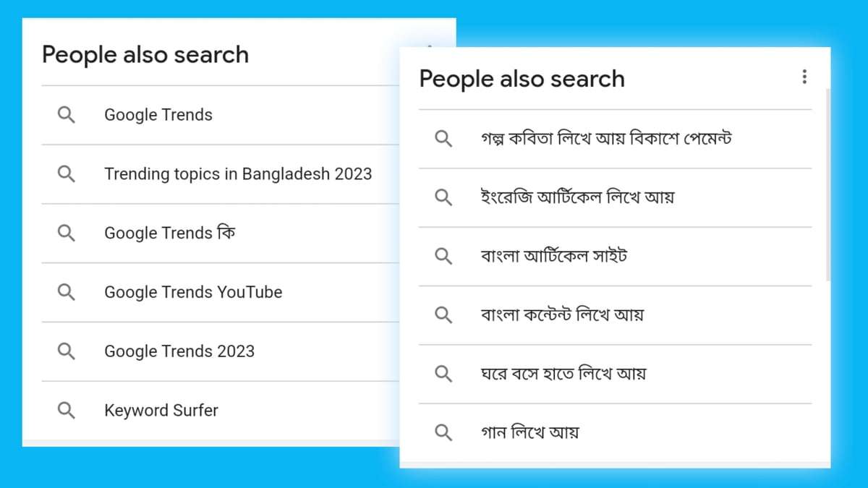Select গল্প কবিতা লিখে আয় বিকাশে পেমেন্ট
The height and width of the screenshot is (488, 868).
tap(606, 138)
